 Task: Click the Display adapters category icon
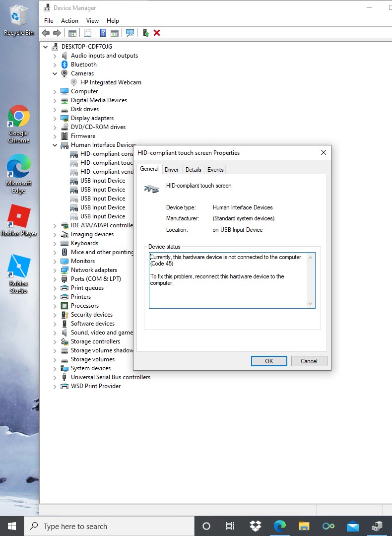tap(64, 118)
